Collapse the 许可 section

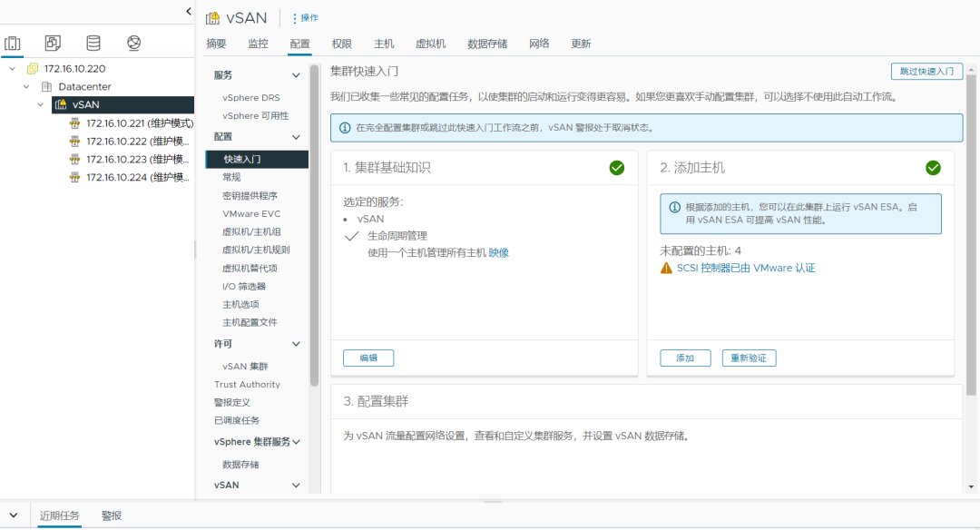(296, 344)
